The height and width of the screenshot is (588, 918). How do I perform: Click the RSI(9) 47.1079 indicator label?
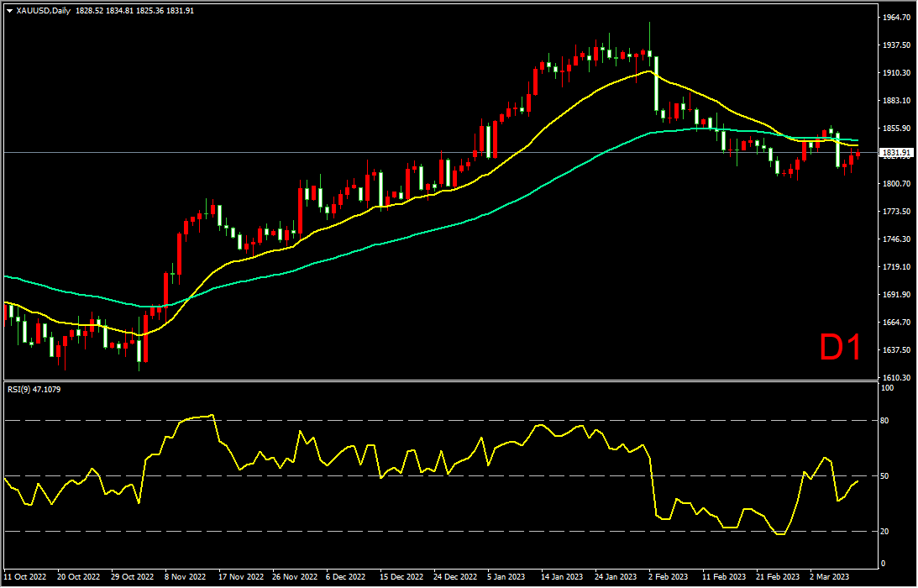click(34, 390)
